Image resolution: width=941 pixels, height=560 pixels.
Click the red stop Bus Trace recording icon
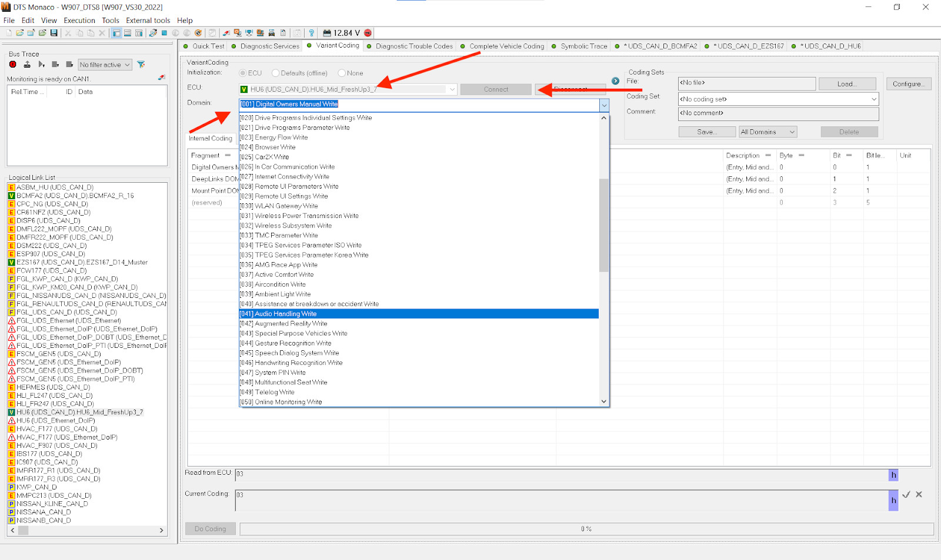click(x=12, y=65)
